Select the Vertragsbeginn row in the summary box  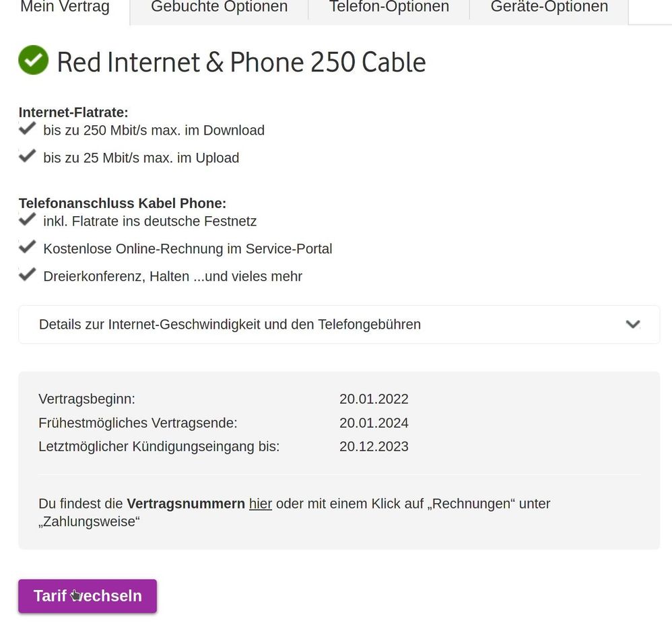202,399
